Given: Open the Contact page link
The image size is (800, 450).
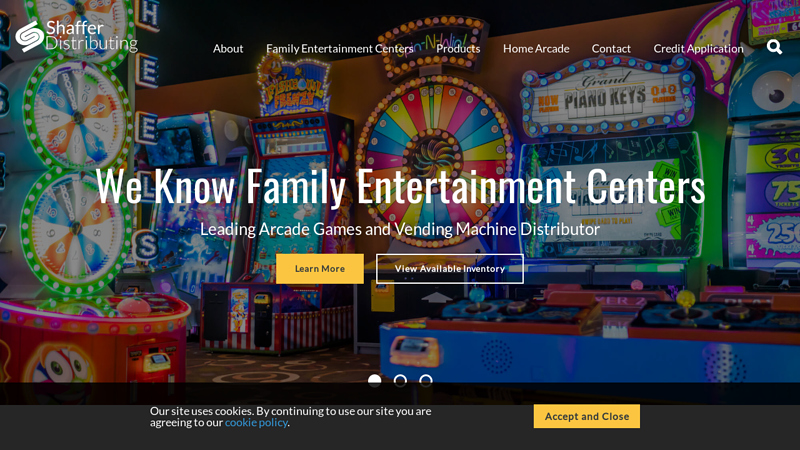Looking at the screenshot, I should tap(611, 48).
